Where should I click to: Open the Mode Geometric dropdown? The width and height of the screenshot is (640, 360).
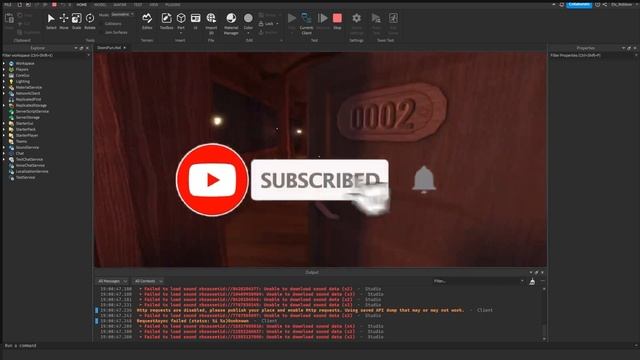coord(122,14)
